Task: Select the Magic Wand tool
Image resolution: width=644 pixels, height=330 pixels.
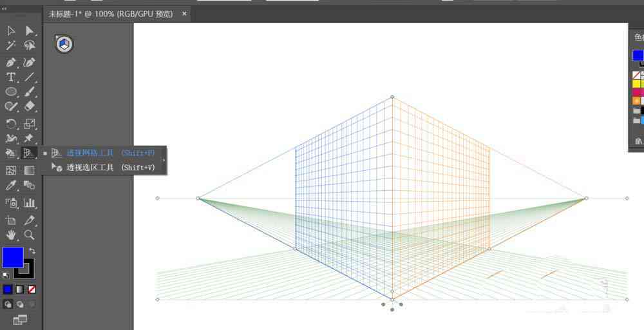Action: [11, 45]
